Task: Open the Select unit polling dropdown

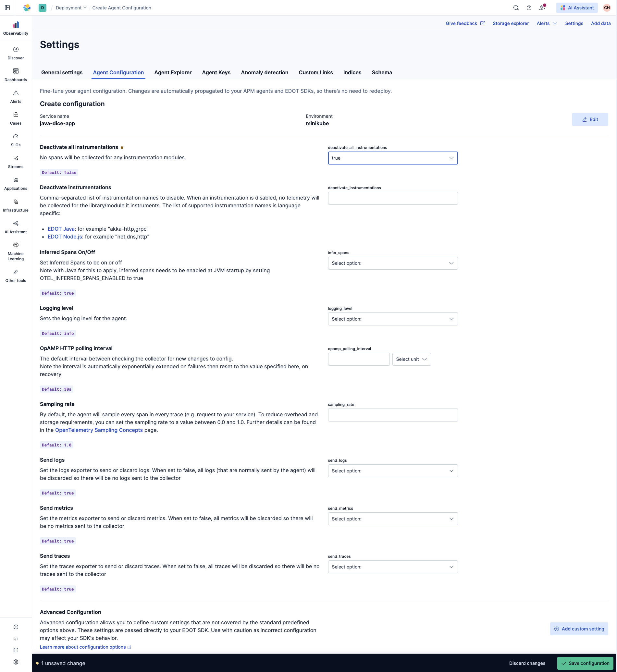Action: point(411,359)
